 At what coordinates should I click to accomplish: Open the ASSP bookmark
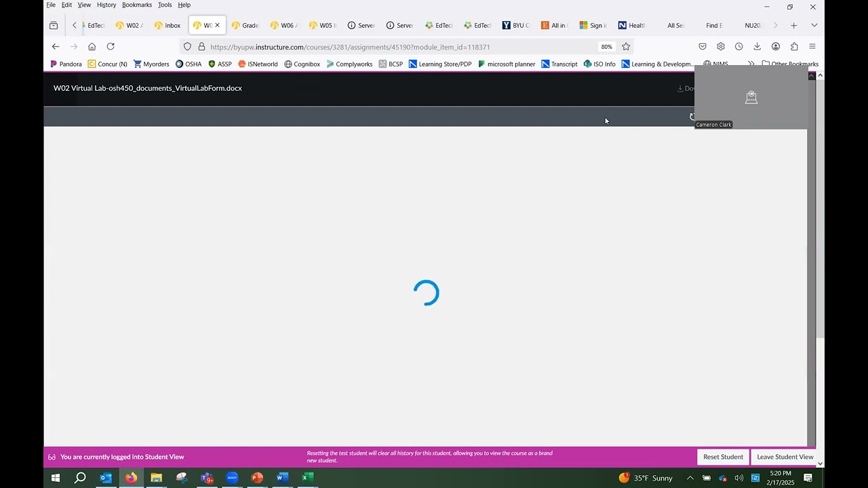[220, 64]
